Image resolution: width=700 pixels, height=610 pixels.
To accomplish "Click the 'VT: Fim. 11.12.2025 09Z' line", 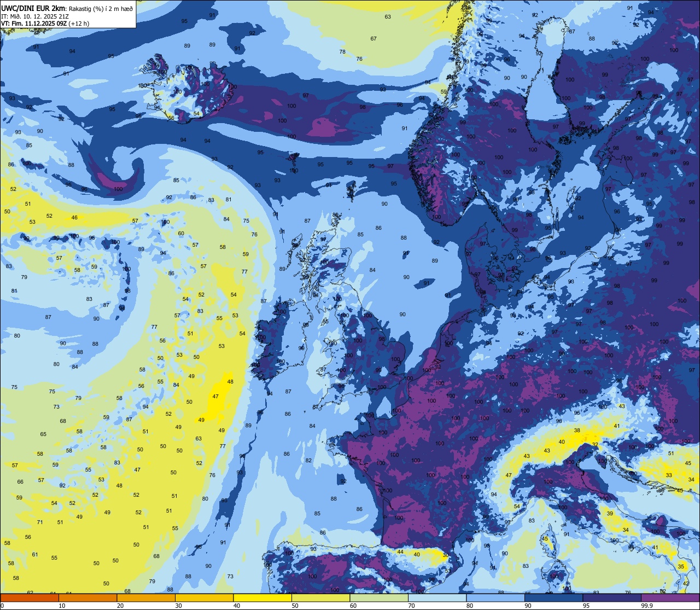I will (35, 24).
